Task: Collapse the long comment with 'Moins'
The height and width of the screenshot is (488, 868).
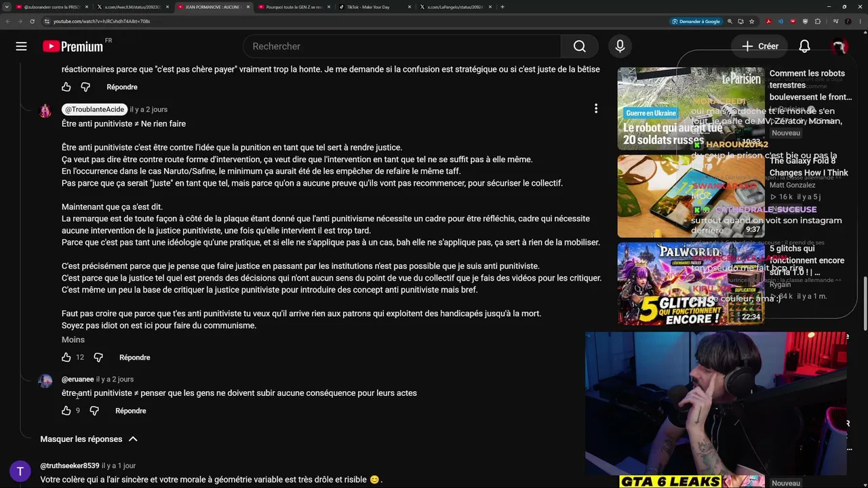Action: (73, 340)
